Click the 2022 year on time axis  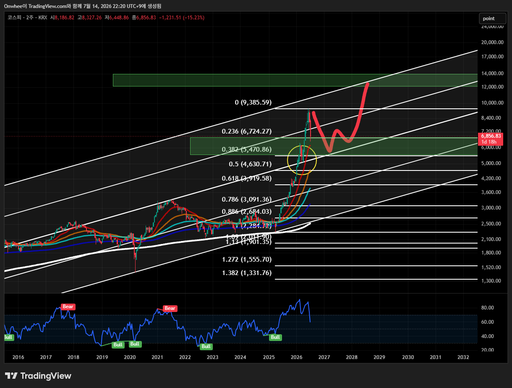(x=185, y=357)
